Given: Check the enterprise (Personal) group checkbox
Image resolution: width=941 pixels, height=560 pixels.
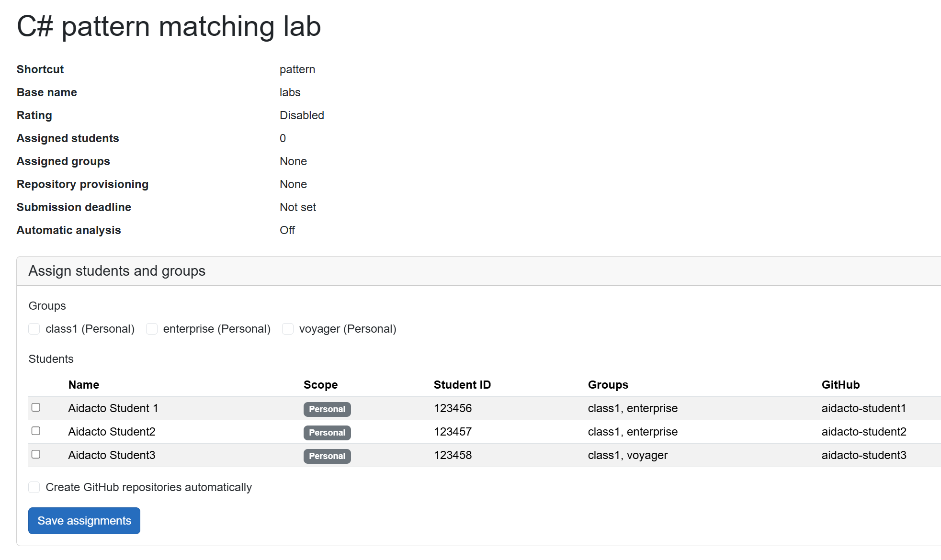Looking at the screenshot, I should tap(152, 329).
